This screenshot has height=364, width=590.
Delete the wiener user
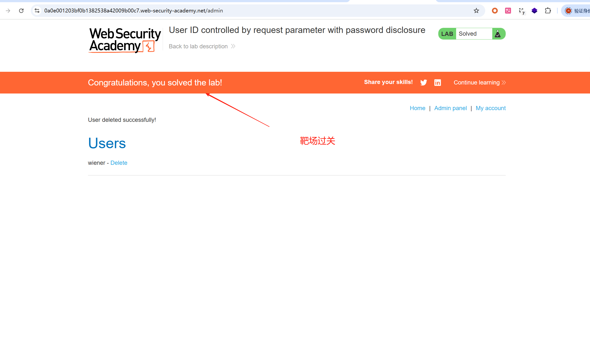pos(119,163)
